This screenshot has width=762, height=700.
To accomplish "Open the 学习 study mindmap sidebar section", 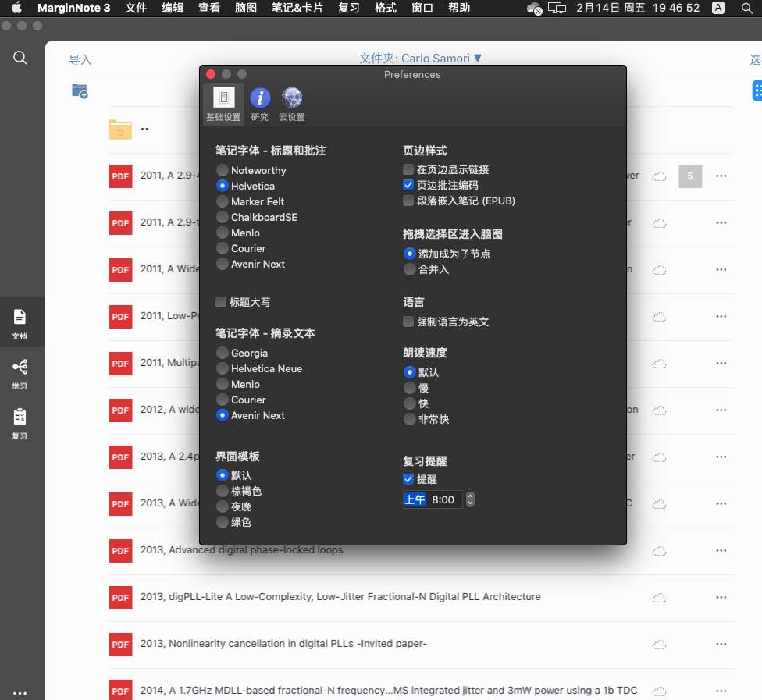I will (x=20, y=374).
